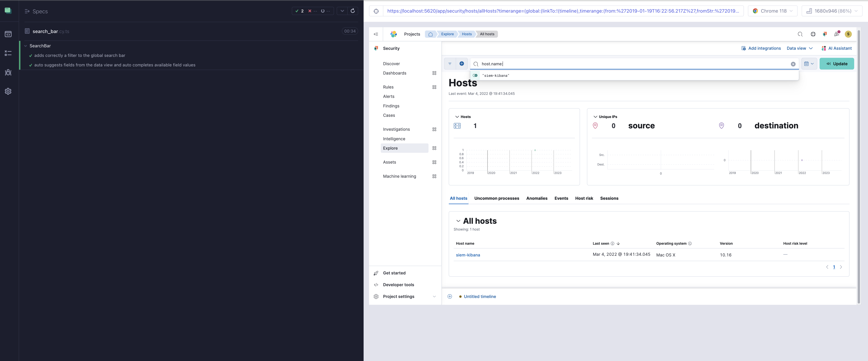Collapse the Hosts KPI panel
This screenshot has height=361, width=868.
pos(457,117)
